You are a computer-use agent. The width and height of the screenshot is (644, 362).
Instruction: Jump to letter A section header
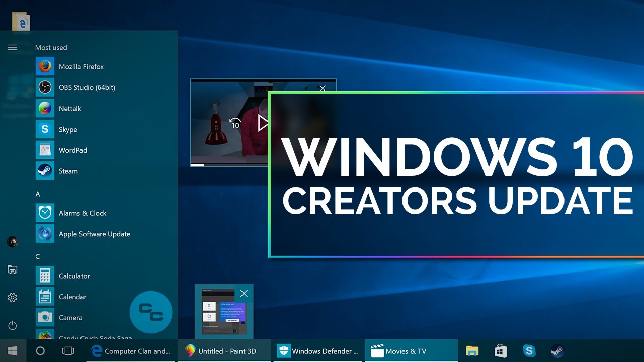[x=38, y=194]
